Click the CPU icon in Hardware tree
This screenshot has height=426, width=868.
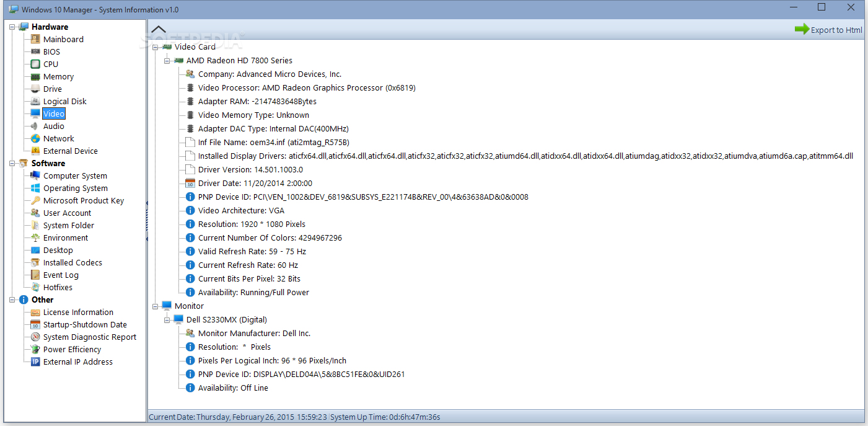(35, 64)
